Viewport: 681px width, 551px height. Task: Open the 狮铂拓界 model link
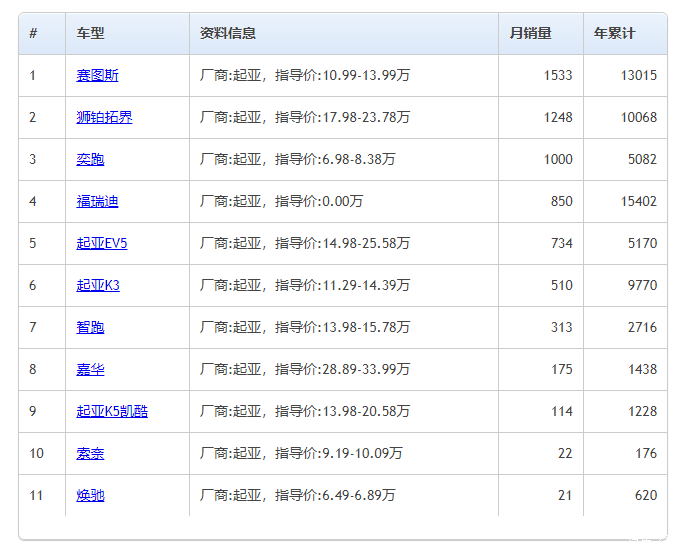click(104, 117)
